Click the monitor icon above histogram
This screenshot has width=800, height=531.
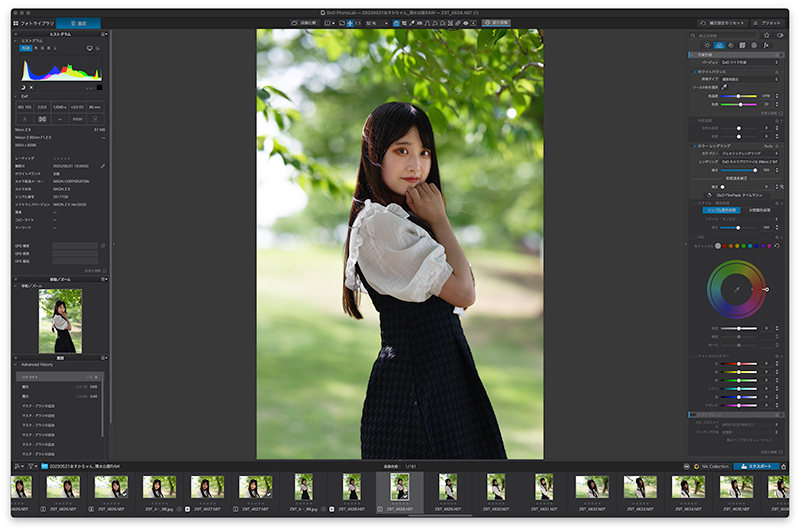[90, 48]
